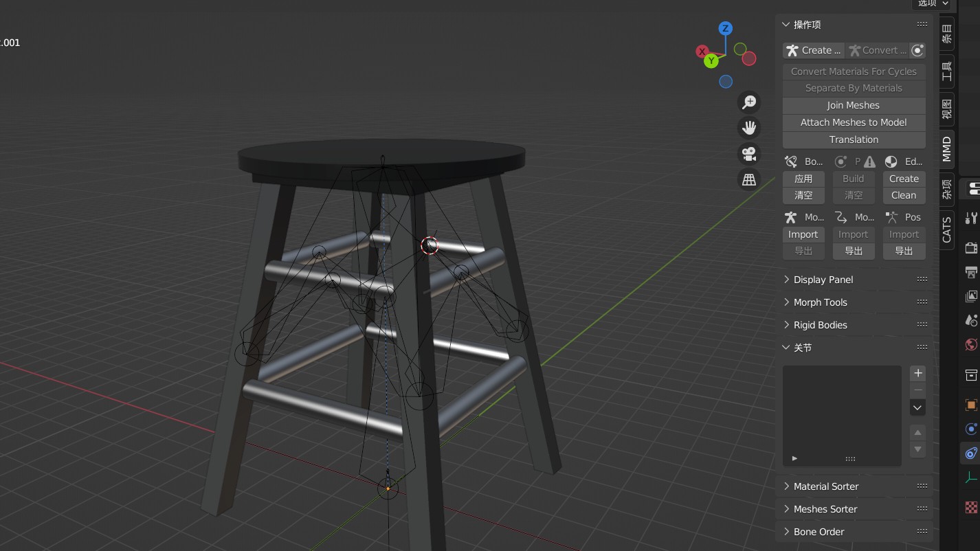Open the Output properties printer icon
The image size is (980, 551).
click(x=971, y=273)
